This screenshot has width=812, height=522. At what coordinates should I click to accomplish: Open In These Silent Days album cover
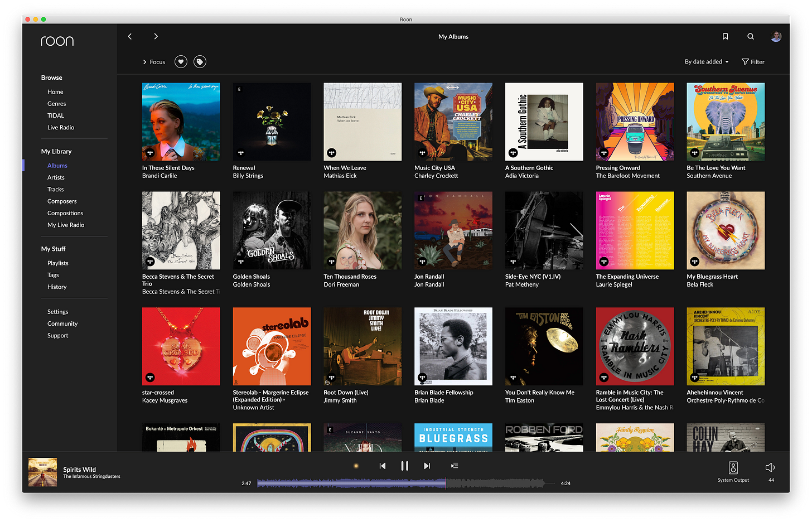pyautogui.click(x=181, y=122)
